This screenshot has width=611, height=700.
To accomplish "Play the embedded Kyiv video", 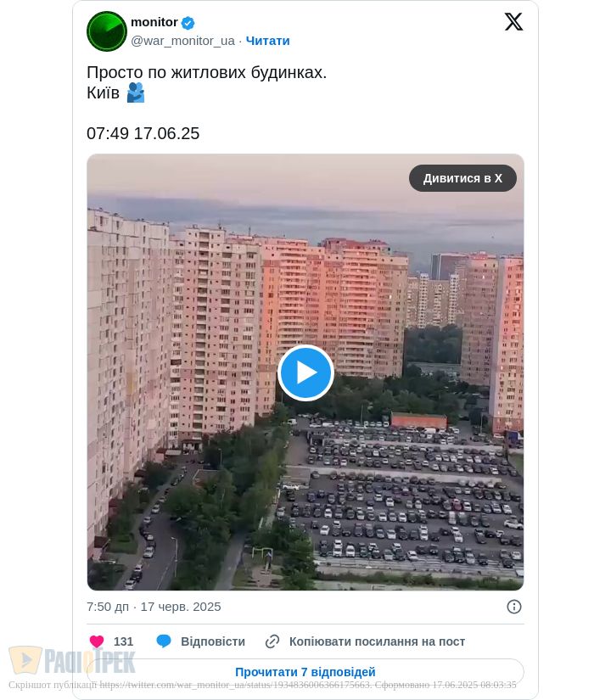I will pyautogui.click(x=305, y=372).
